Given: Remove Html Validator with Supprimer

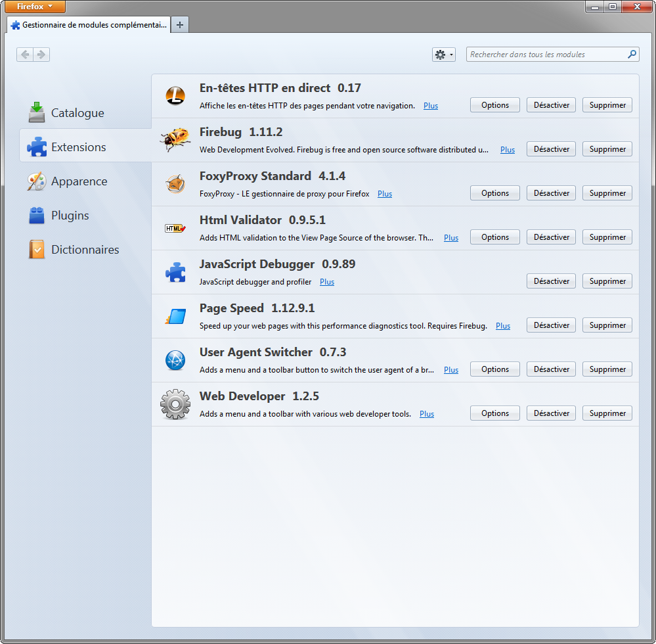Looking at the screenshot, I should [607, 237].
